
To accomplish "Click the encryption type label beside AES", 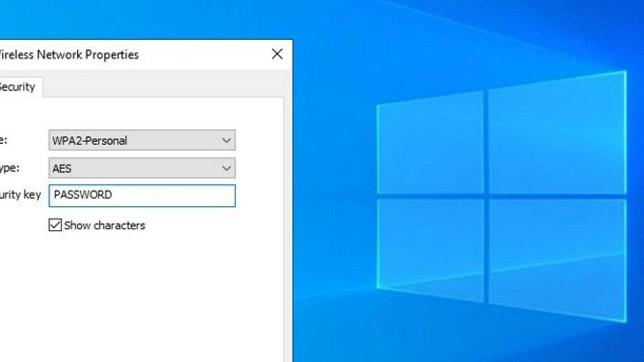I will coord(10,168).
